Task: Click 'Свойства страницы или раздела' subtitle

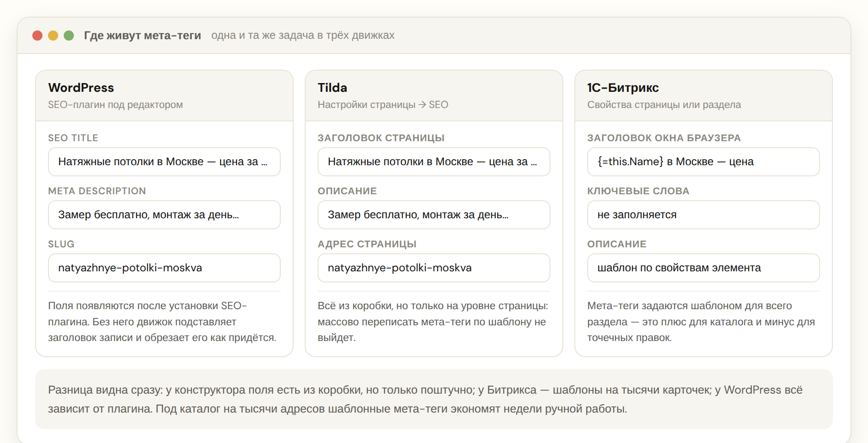Action: pyautogui.click(x=664, y=105)
